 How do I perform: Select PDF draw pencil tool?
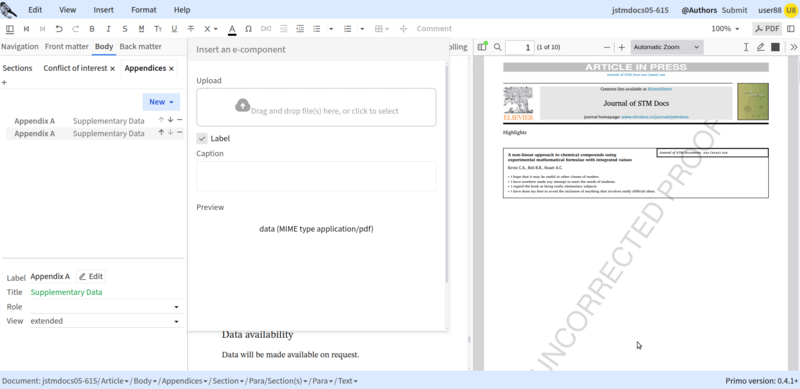point(760,47)
